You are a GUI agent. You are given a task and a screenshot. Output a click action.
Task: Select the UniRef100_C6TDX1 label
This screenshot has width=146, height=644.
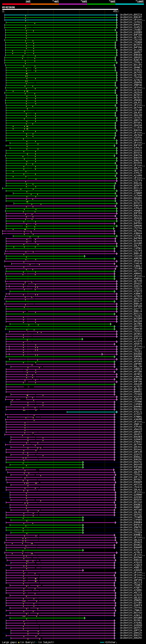click(x=131, y=22)
